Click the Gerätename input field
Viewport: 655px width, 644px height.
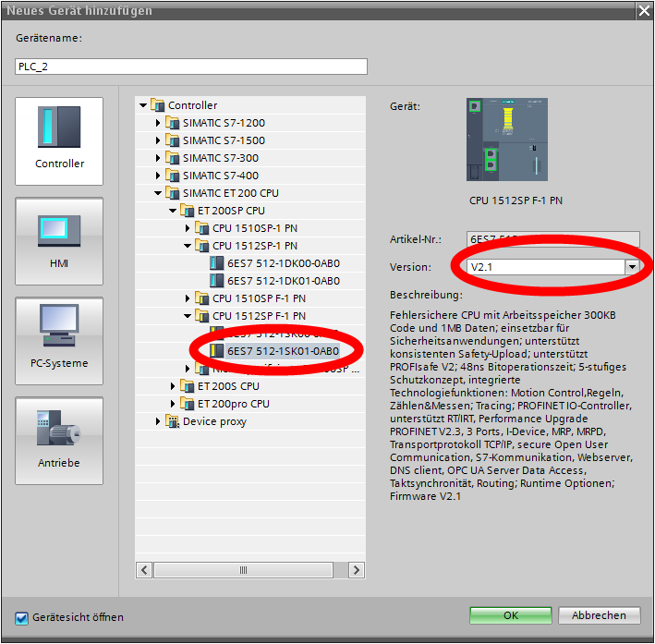click(x=191, y=67)
